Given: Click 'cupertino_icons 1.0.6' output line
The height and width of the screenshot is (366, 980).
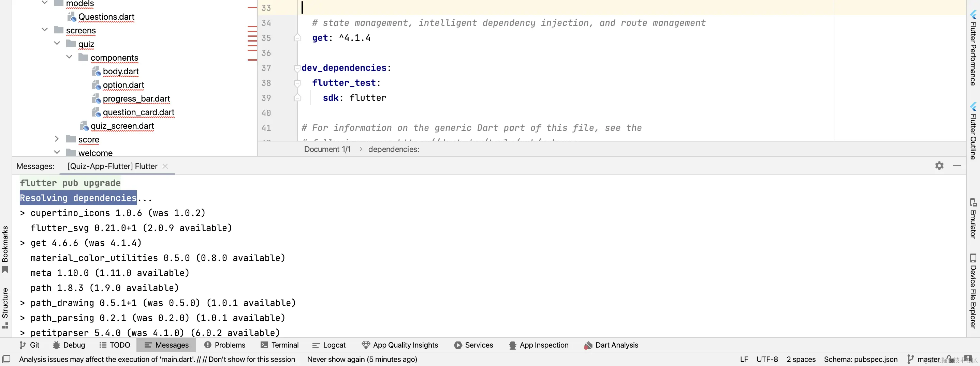Looking at the screenshot, I should [118, 213].
